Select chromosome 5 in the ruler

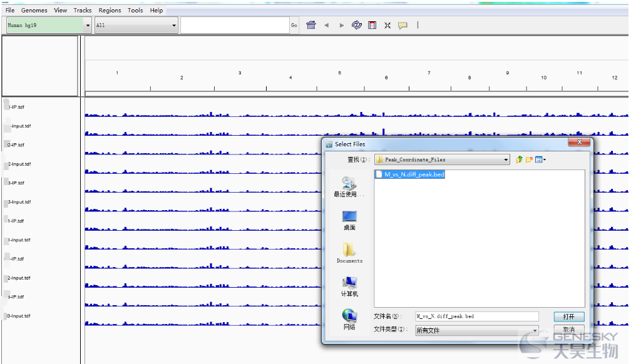coord(340,73)
